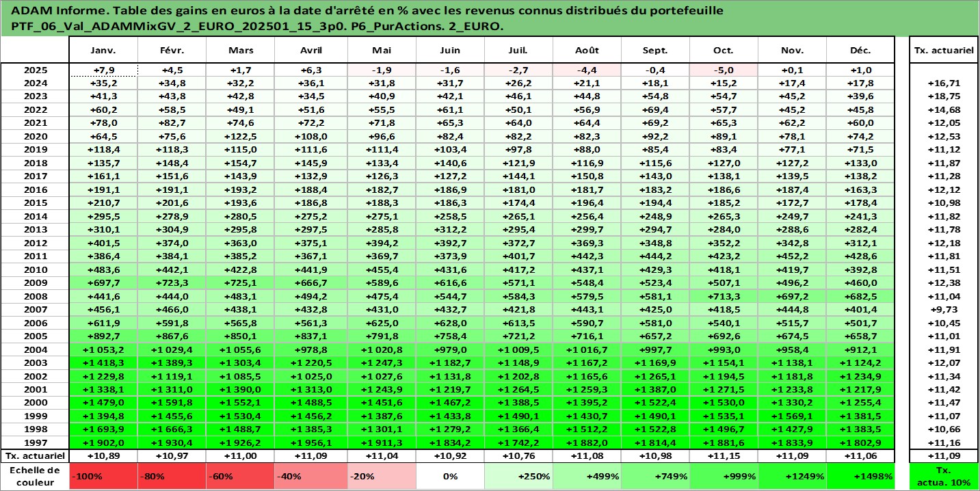Click the -20% light pink scale swatch
980x491 pixels.
382,476
